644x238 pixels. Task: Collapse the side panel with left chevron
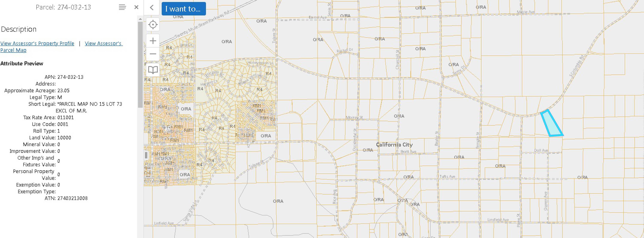pyautogui.click(x=152, y=8)
